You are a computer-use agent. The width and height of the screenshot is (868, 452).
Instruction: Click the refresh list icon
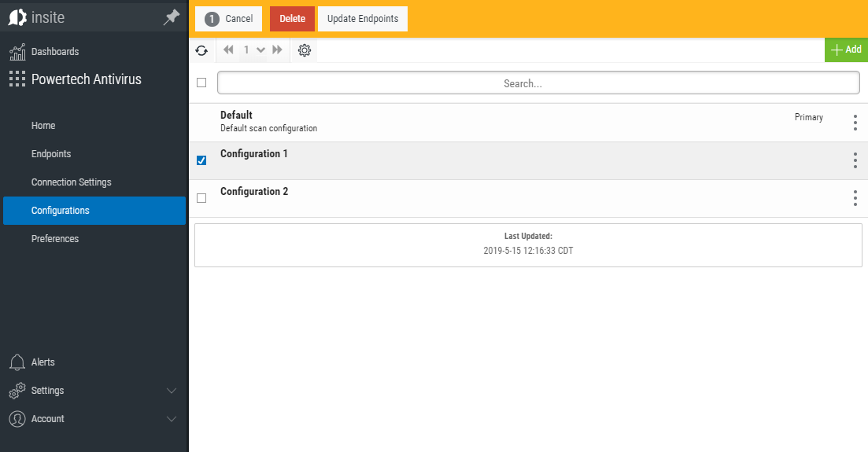pyautogui.click(x=201, y=50)
